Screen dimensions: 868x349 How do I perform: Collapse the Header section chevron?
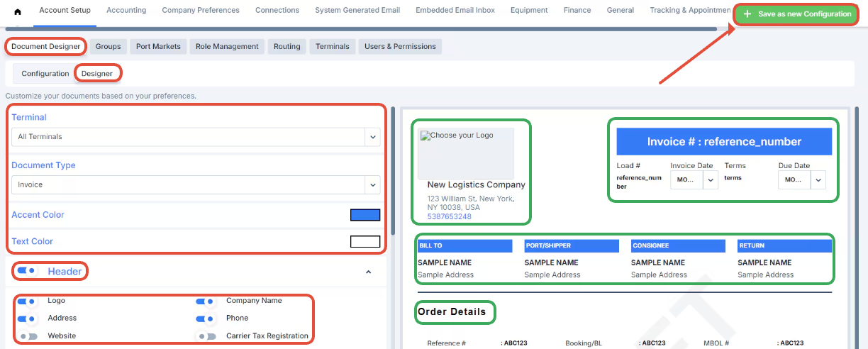(x=368, y=272)
